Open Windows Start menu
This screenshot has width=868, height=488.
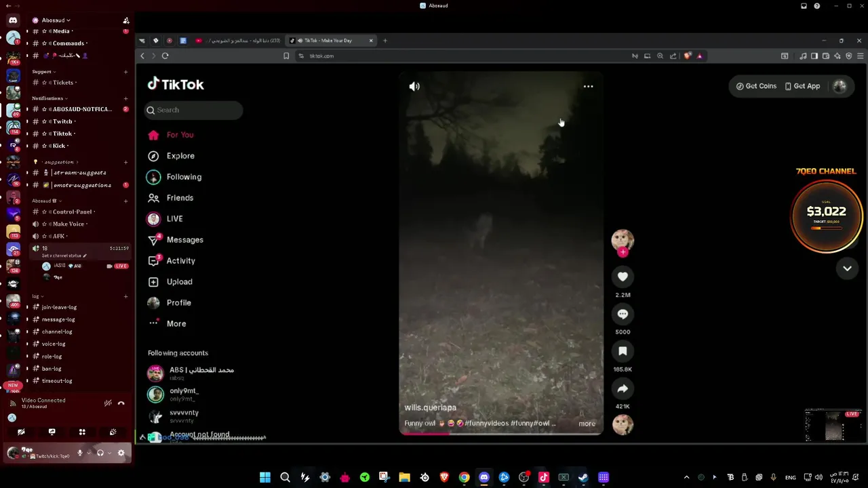click(x=265, y=477)
